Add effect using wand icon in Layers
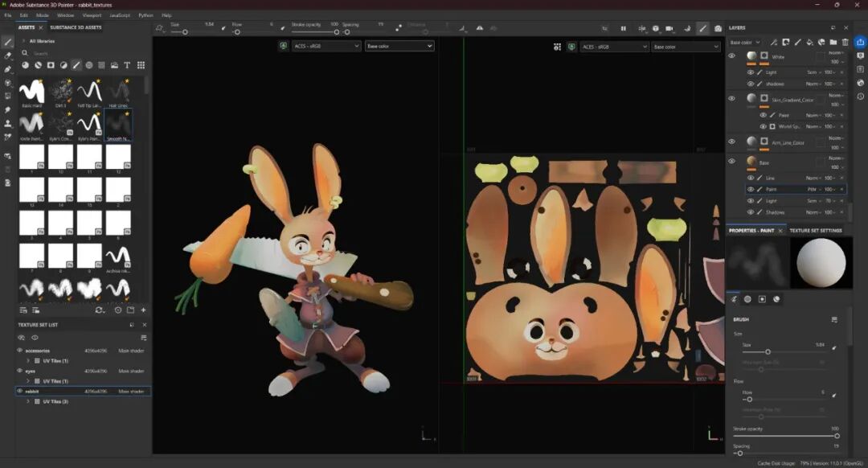This screenshot has width=868, height=468. pos(773,42)
